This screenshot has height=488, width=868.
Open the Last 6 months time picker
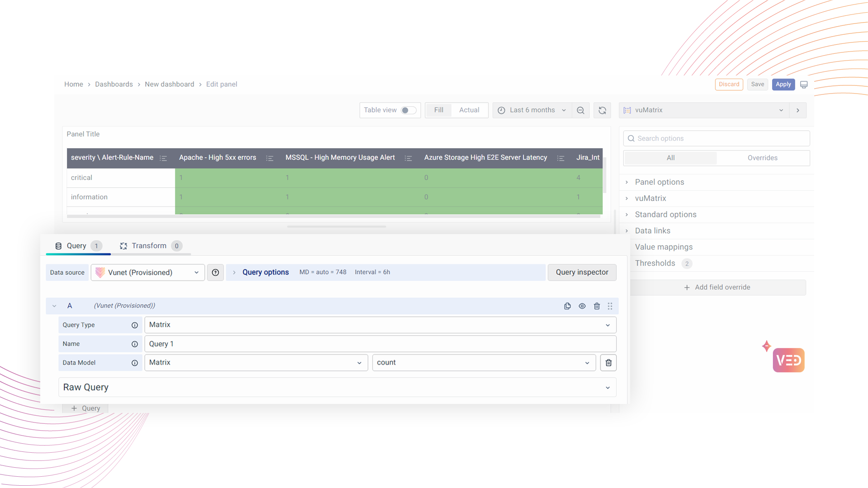point(532,110)
